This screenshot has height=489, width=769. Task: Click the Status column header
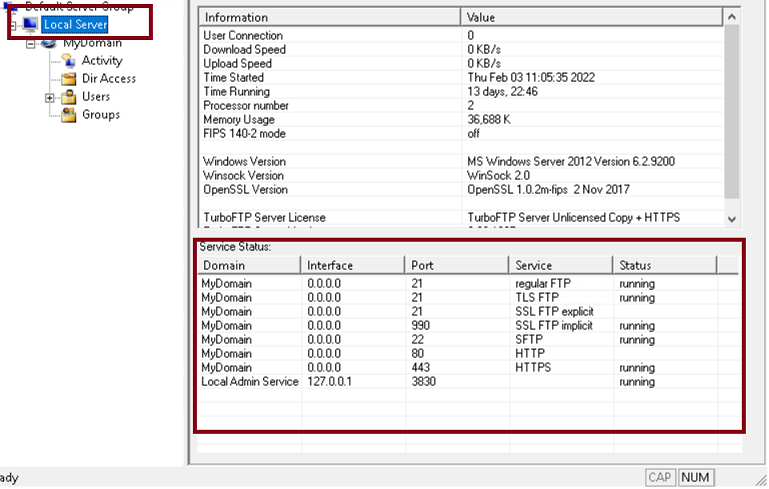(x=665, y=265)
